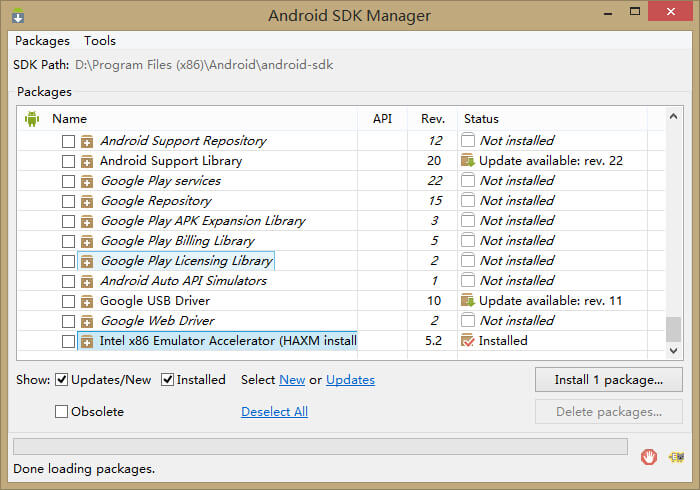Check the Google USB Driver checkbox
The height and width of the screenshot is (490, 700).
point(68,302)
